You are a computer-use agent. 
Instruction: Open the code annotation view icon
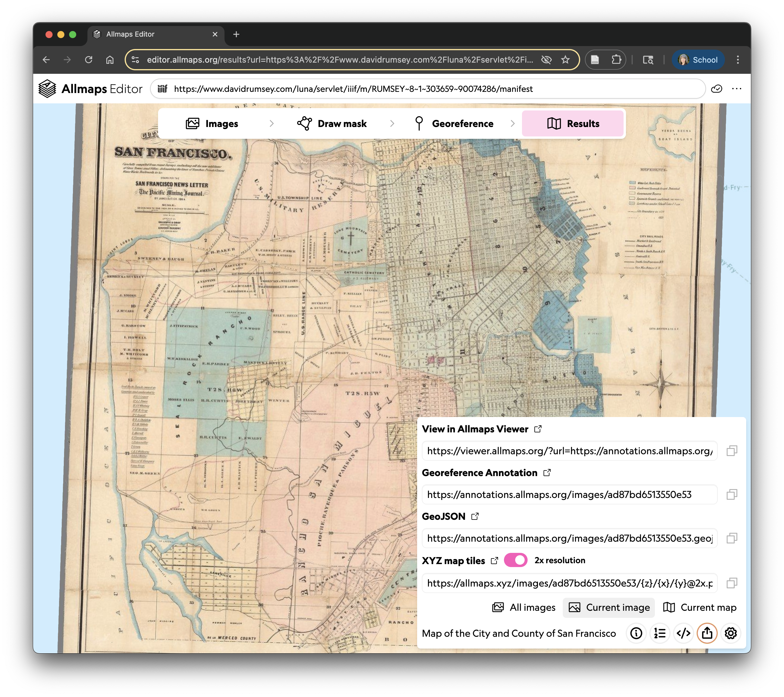(684, 634)
